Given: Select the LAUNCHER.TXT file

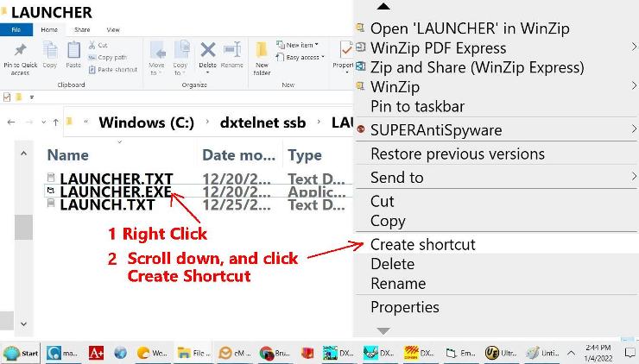Looking at the screenshot, I should point(117,179).
